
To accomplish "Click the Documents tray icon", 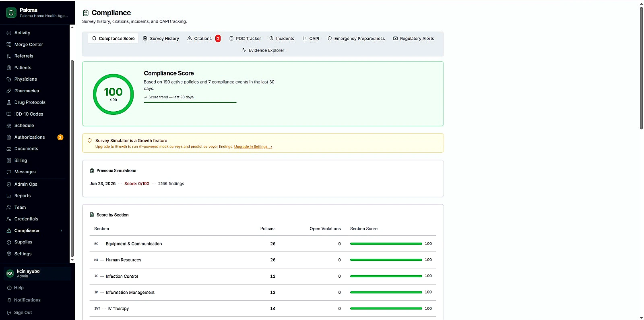I will (x=9, y=149).
